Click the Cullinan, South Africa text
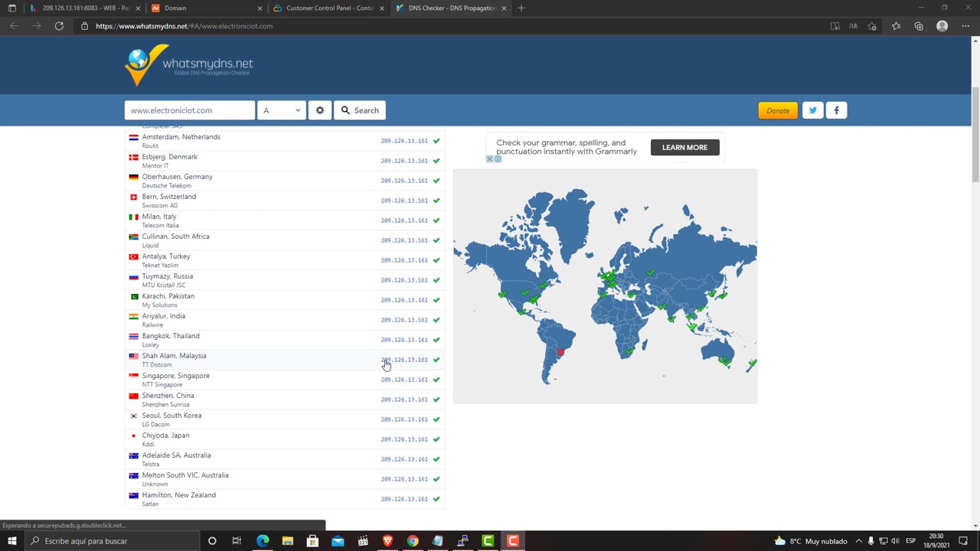This screenshot has height=551, width=980. point(175,236)
